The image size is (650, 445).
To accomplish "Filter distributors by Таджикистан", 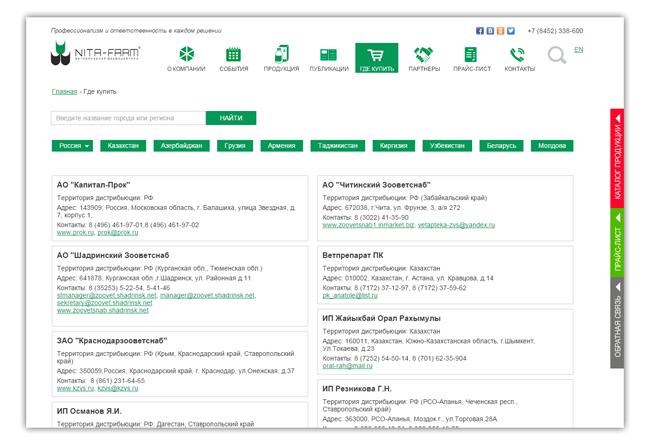I will (x=337, y=146).
